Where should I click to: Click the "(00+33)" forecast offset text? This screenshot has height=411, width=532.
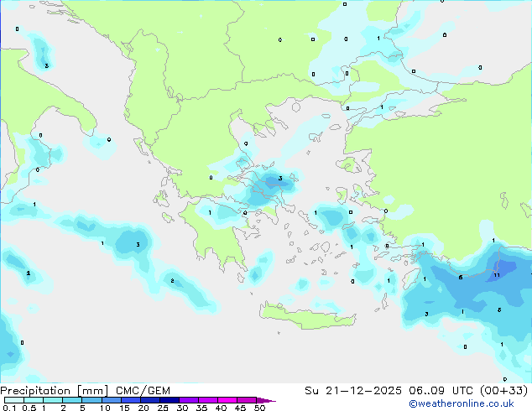coord(504,391)
